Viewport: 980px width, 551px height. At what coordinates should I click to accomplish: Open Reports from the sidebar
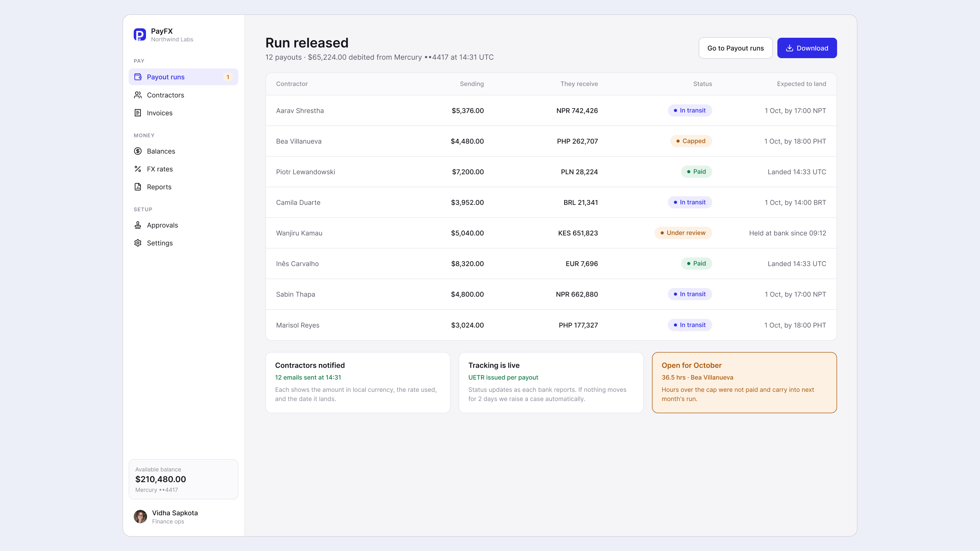point(183,187)
